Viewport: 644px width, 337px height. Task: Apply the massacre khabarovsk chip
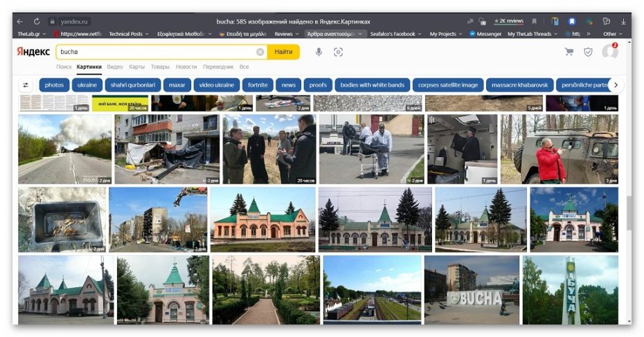click(519, 85)
